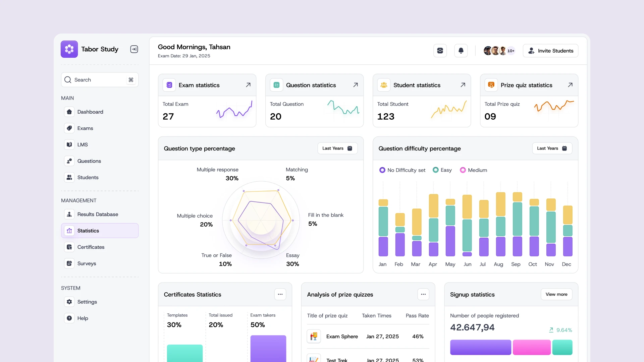Screen dimensions: 644x362
Task: Click the purple segment of signup bar
Action: point(481,347)
